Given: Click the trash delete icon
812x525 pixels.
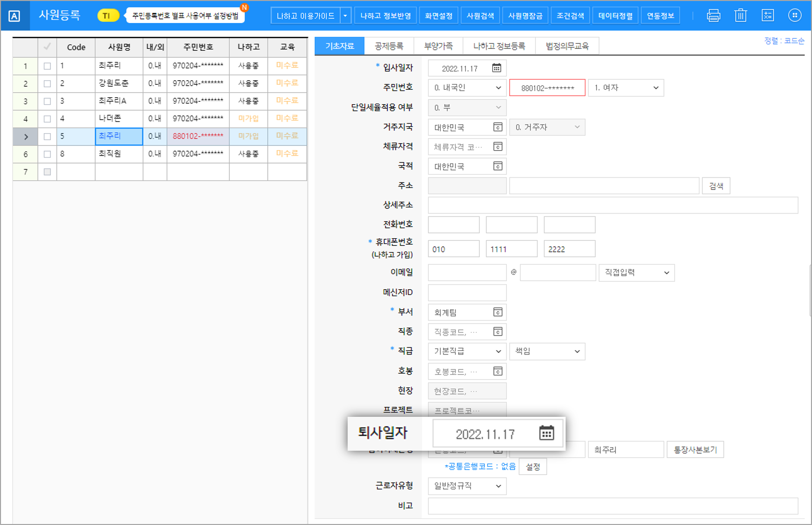Looking at the screenshot, I should pyautogui.click(x=741, y=15).
